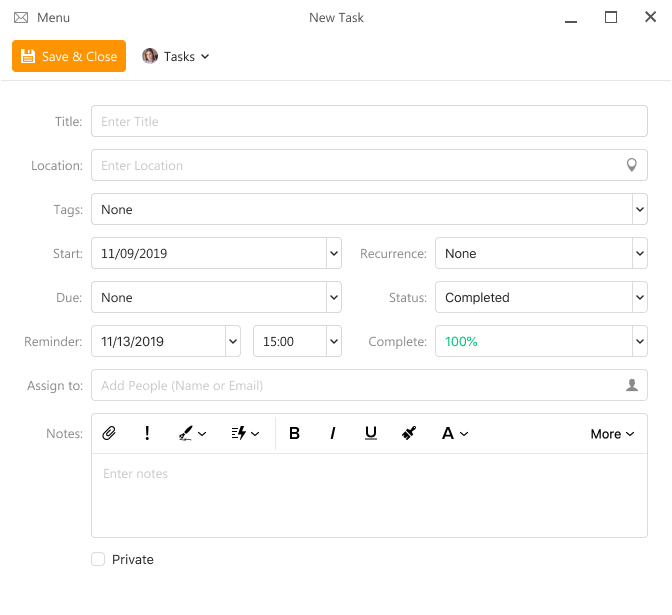Screen dimensions: 672x615
Task: Click the clear formatting brush icon
Action: click(409, 433)
